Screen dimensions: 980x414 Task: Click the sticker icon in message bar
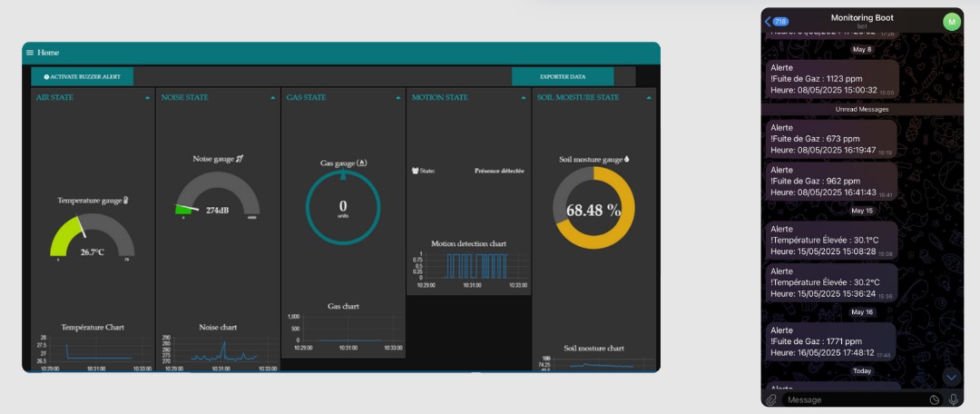pos(935,399)
